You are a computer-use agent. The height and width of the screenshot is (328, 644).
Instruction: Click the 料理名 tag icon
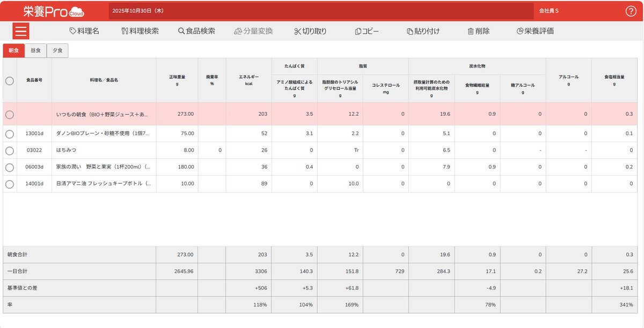(x=74, y=31)
